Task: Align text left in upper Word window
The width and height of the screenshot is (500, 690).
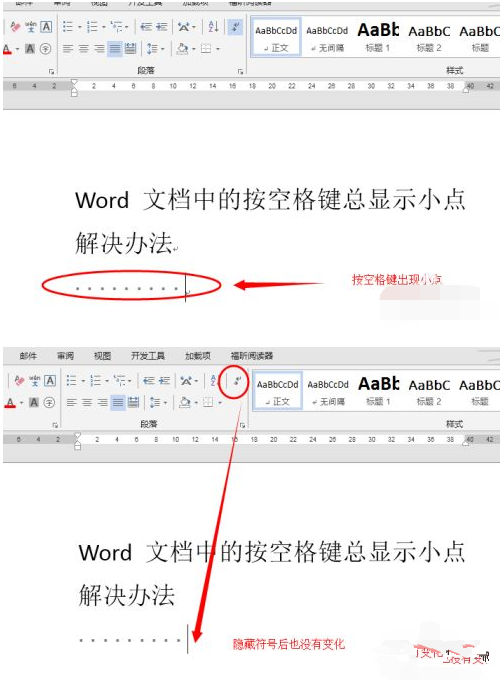Action: click(x=68, y=48)
